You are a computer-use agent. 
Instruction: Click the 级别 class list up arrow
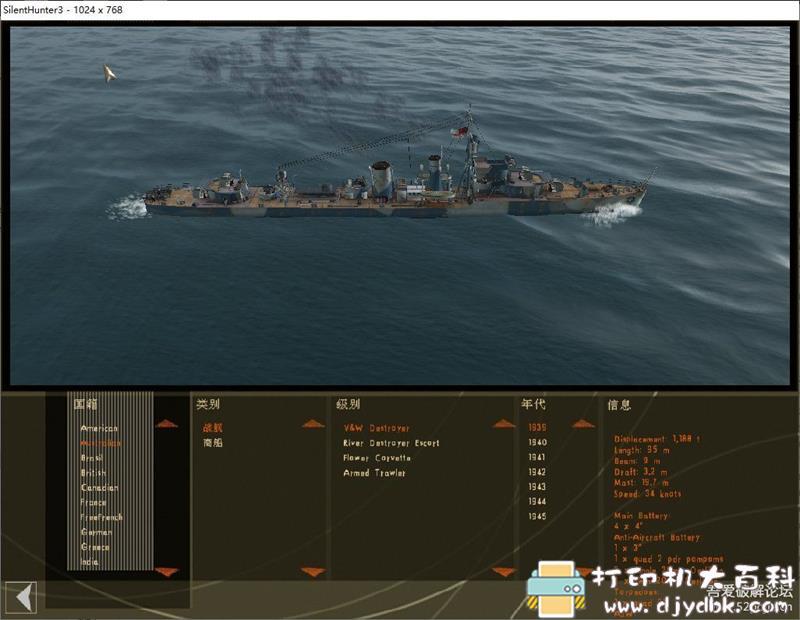(504, 424)
